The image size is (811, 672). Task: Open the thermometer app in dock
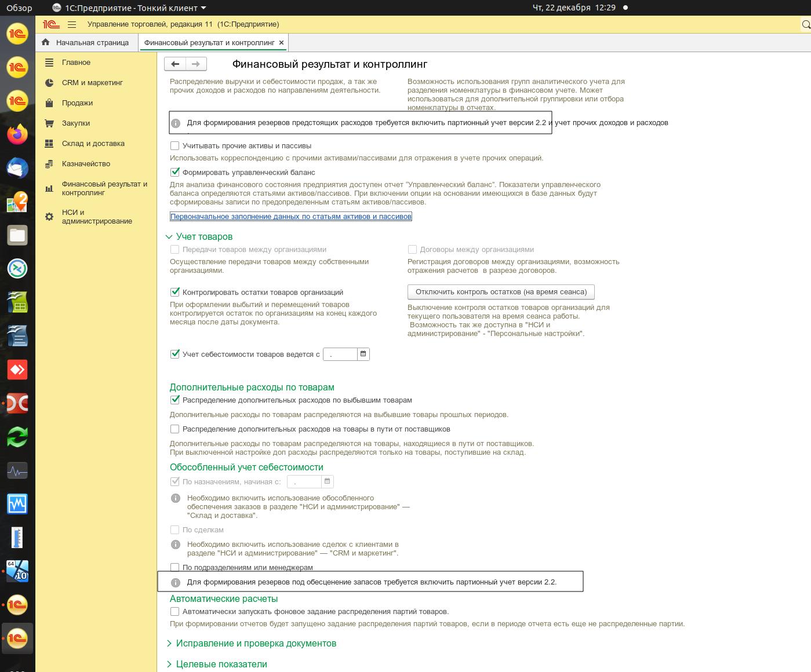pos(17,538)
